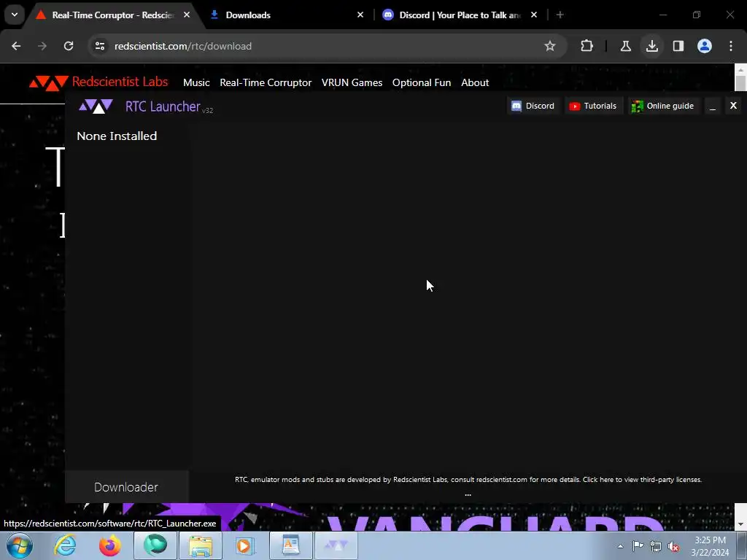Viewport: 747px width, 560px height.
Task: Open the browser downloads icon
Action: click(x=651, y=46)
